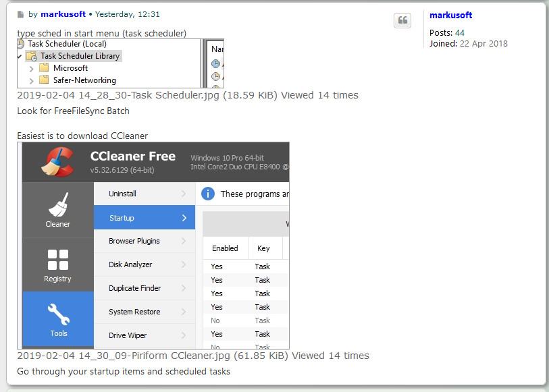The width and height of the screenshot is (549, 392).
Task: Click the blue info icon in CCleaner
Action: click(x=207, y=194)
